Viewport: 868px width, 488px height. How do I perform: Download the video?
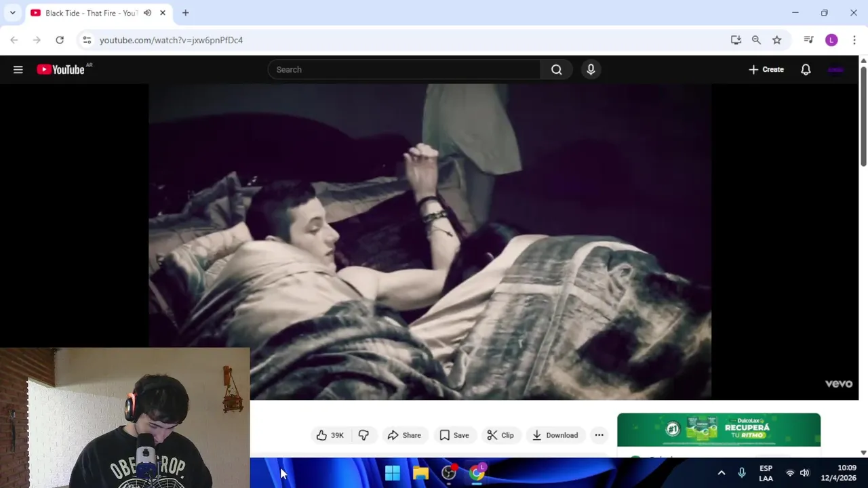555,435
